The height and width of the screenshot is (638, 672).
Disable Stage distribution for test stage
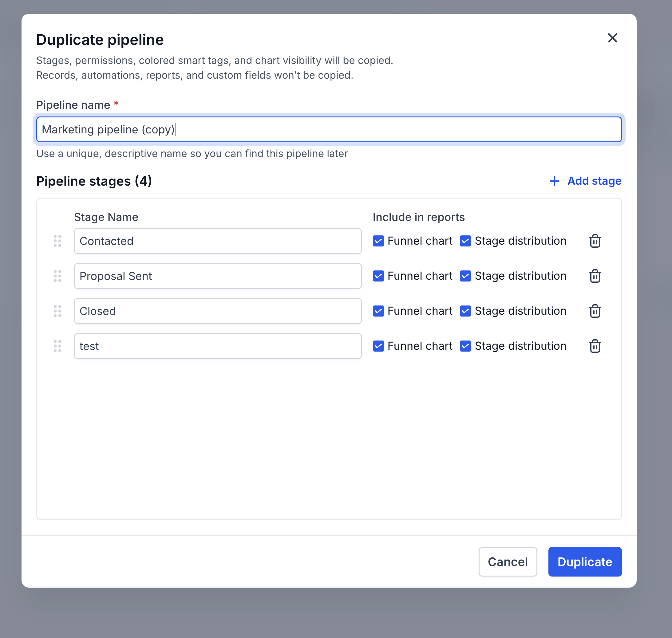[x=465, y=346]
